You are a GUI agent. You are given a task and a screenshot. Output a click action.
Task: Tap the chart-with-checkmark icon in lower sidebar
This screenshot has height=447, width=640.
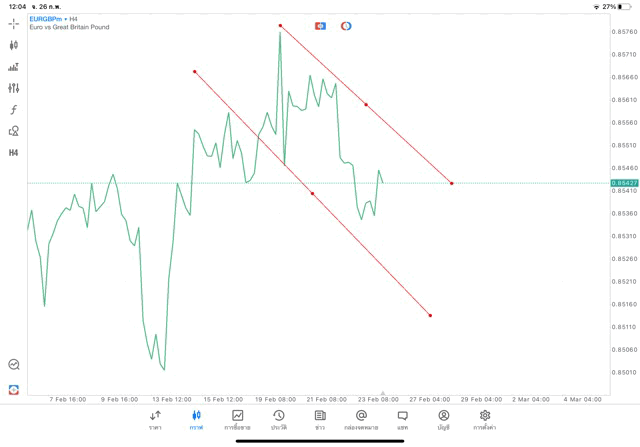click(x=13, y=365)
